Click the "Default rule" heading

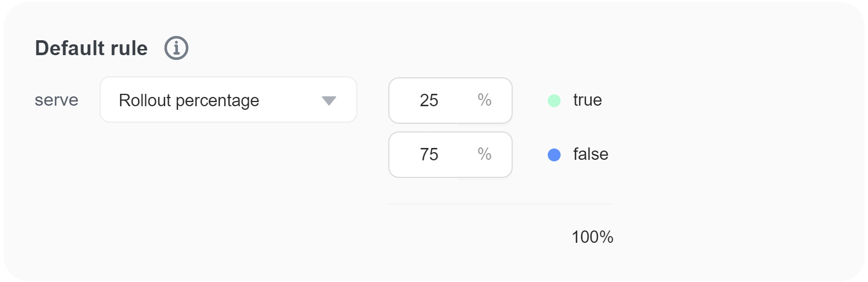tap(91, 48)
